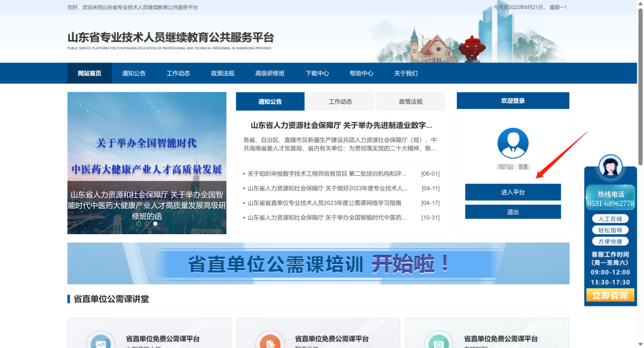644x348 pixels.
Task: Open the 高级研修班 menu item
Action: [269, 73]
